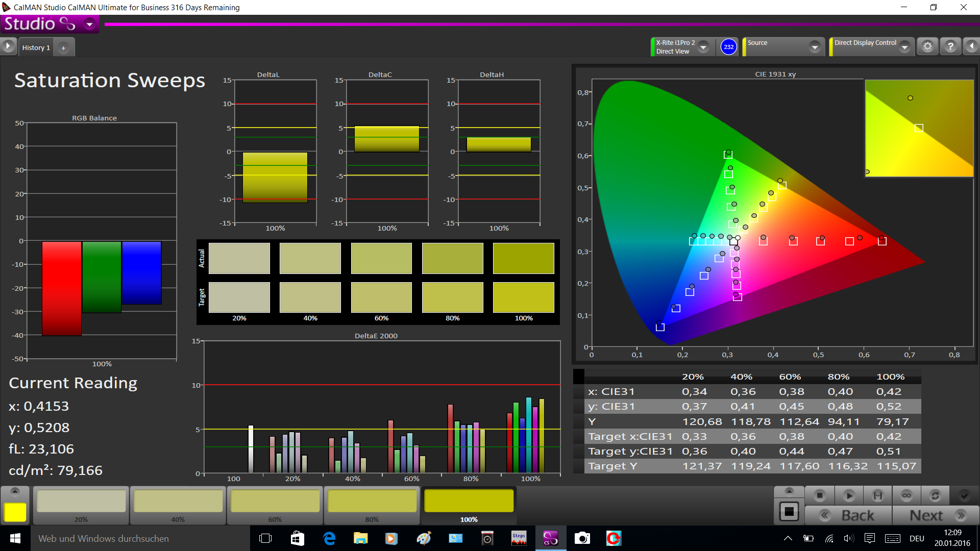Screen dimensions: 980x551
Task: Expand the left panel play arrow
Action: pos(8,47)
